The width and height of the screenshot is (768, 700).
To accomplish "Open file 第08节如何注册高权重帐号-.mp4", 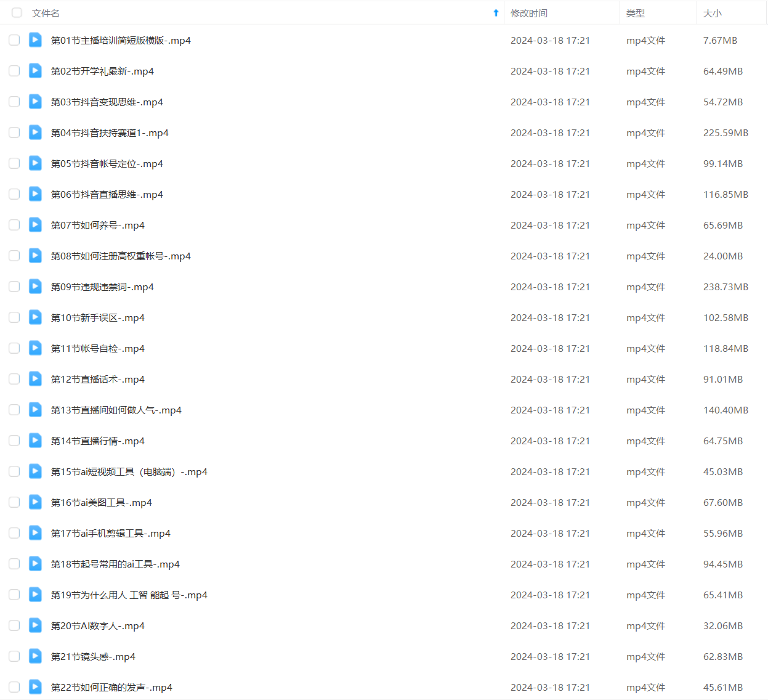I will 121,256.
